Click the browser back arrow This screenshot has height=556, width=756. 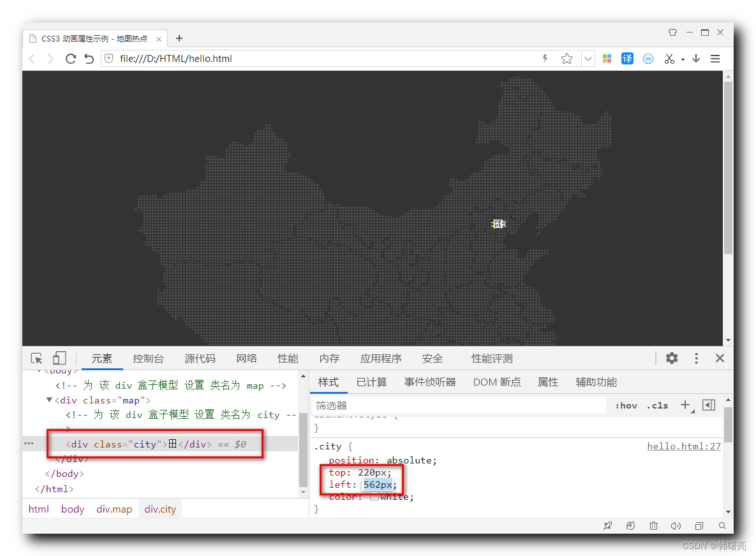[33, 59]
